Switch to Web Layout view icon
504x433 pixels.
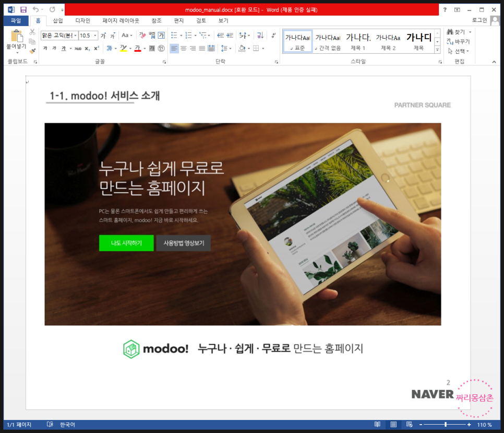click(409, 424)
